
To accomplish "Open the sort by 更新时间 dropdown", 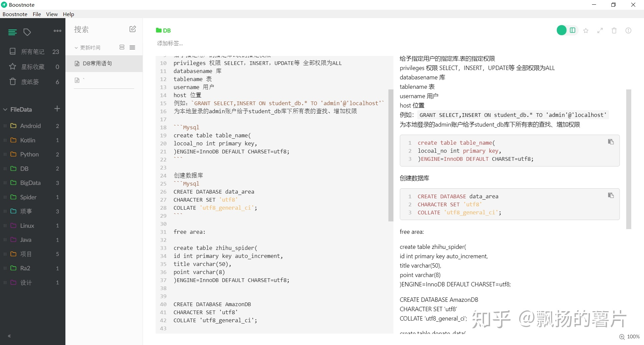I will pyautogui.click(x=88, y=48).
